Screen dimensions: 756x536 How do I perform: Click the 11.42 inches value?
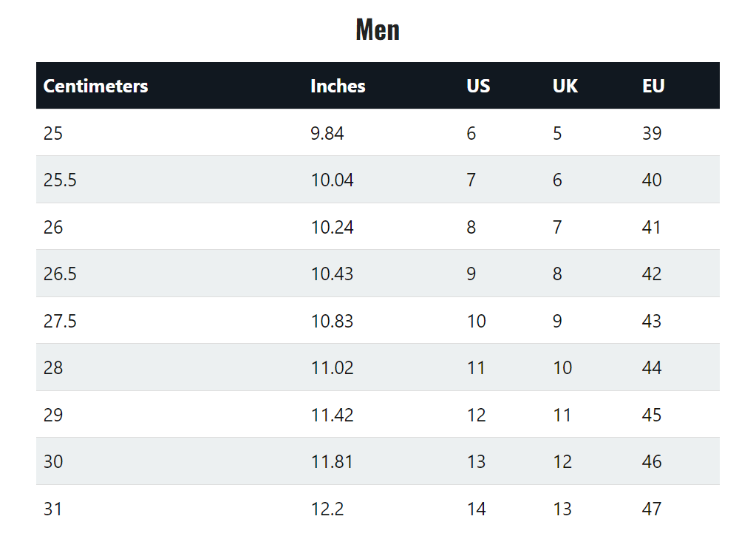[x=333, y=415]
